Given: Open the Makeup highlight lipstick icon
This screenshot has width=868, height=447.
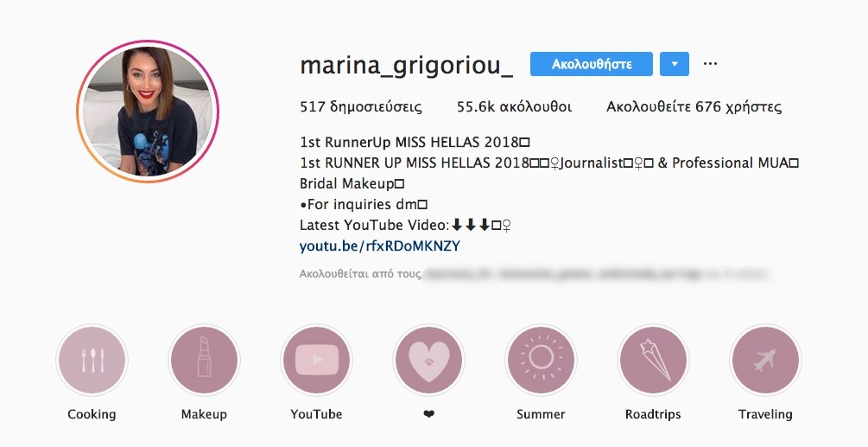Looking at the screenshot, I should [x=205, y=360].
